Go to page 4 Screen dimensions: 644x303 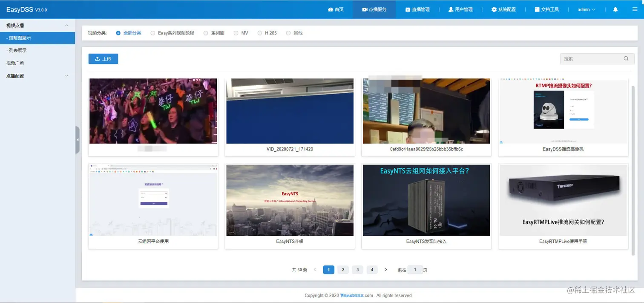372,270
